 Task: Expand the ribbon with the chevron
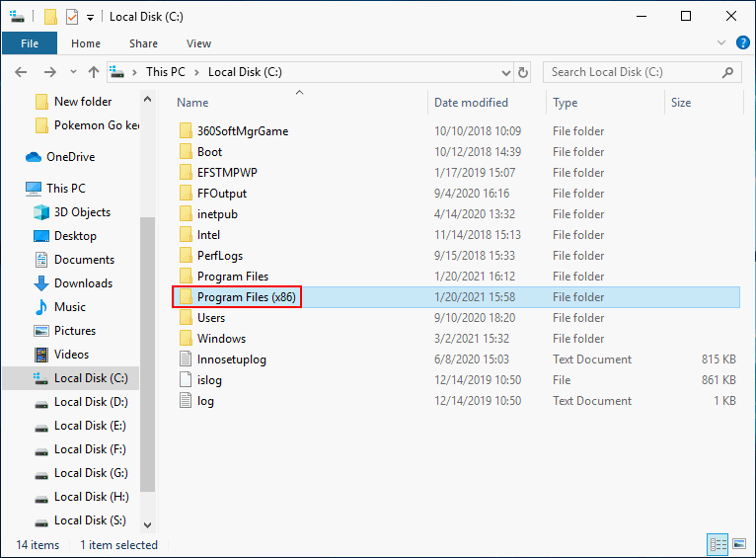coord(721,42)
